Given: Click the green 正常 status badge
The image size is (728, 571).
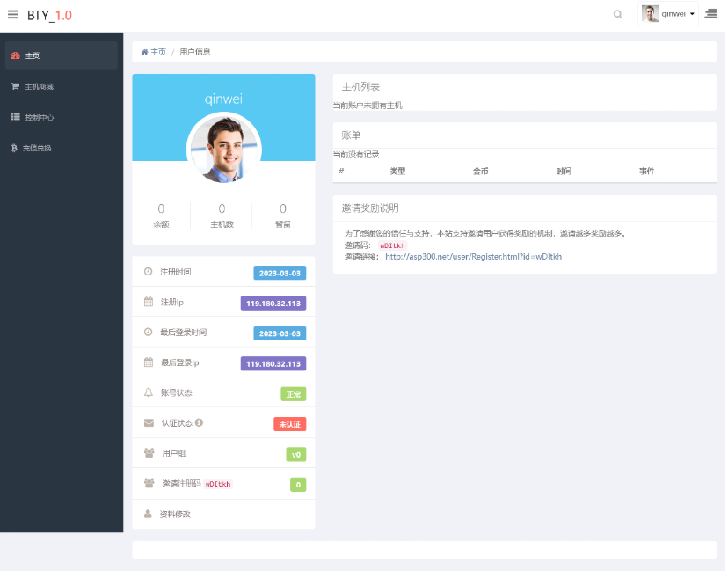Looking at the screenshot, I should [x=293, y=394].
